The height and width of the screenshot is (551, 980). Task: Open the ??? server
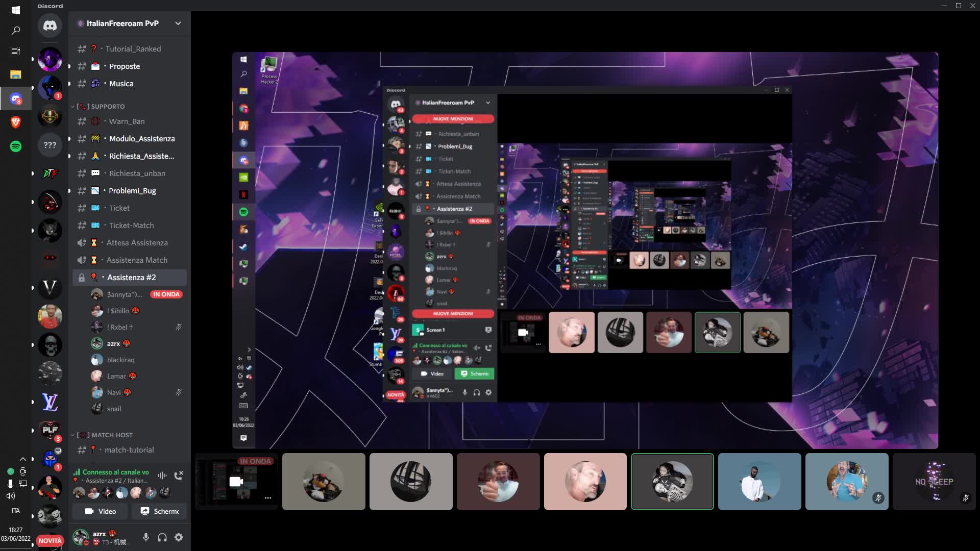click(x=50, y=145)
